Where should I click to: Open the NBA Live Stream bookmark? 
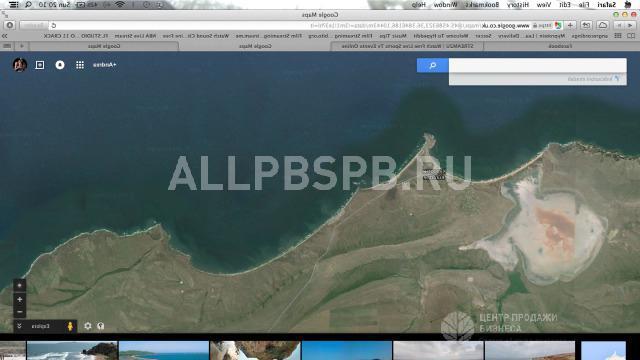click(136, 36)
